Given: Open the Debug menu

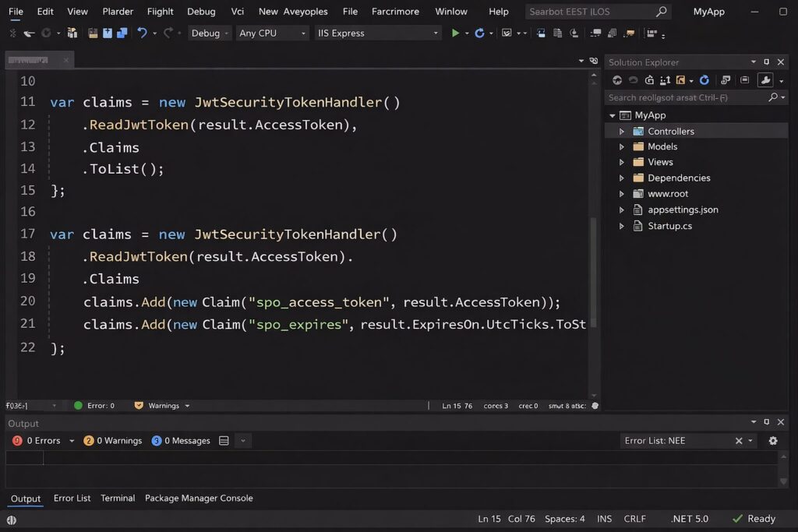Looking at the screenshot, I should (201, 12).
